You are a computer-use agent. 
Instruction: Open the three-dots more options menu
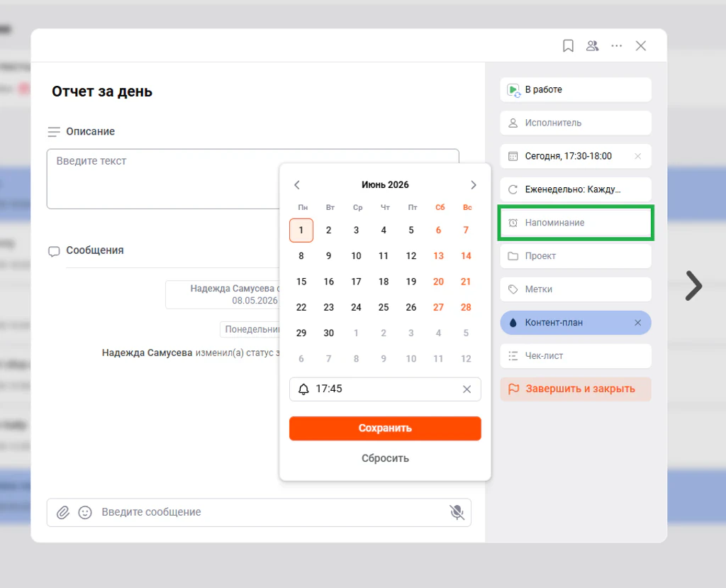pos(616,46)
